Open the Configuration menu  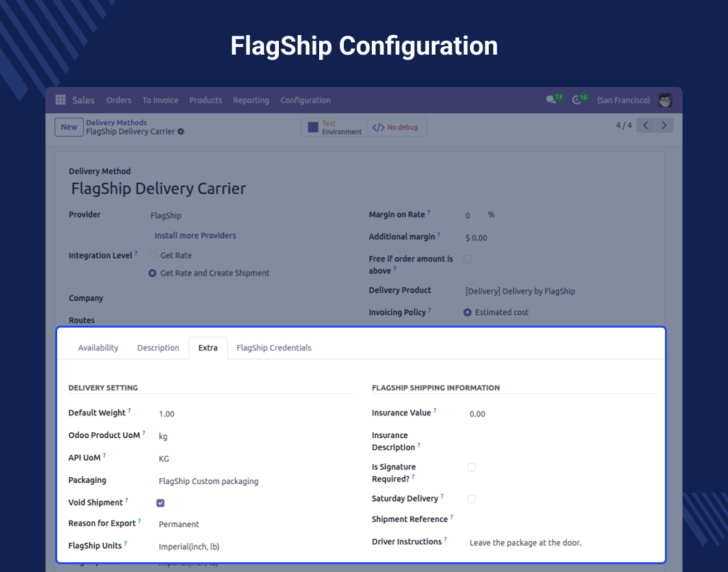point(305,100)
